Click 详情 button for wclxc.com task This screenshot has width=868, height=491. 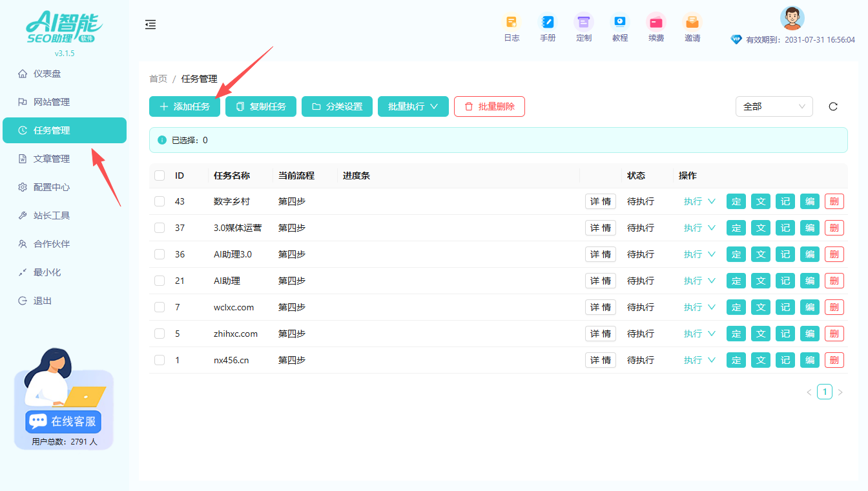pos(600,307)
